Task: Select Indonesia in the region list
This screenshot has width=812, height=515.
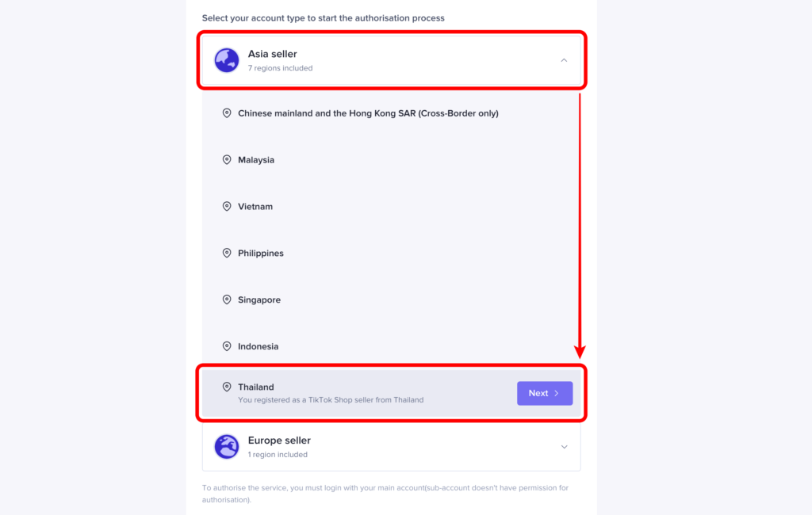Action: 259,347
